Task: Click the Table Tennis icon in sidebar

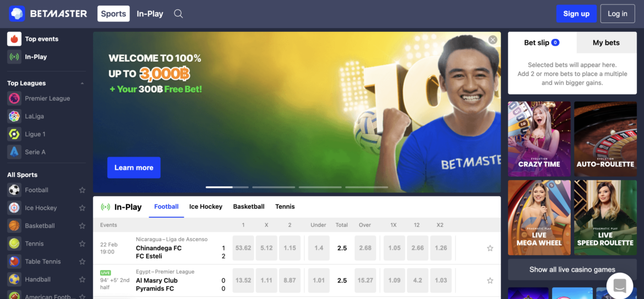Action: click(14, 261)
